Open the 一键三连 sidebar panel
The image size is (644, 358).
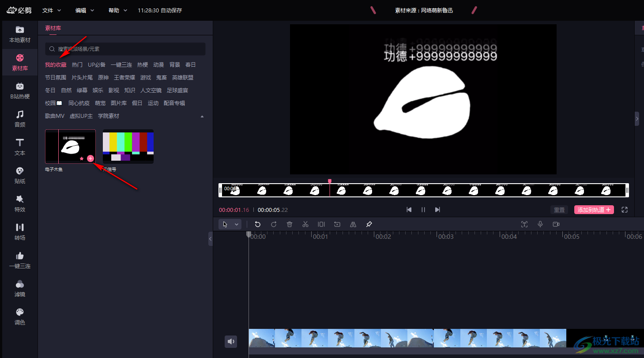(x=20, y=260)
